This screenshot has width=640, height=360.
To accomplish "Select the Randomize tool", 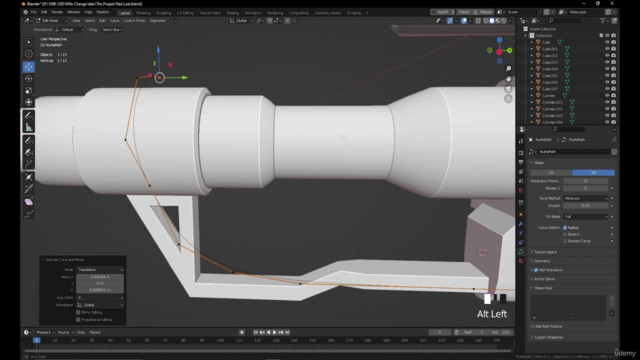I will click(29, 214).
